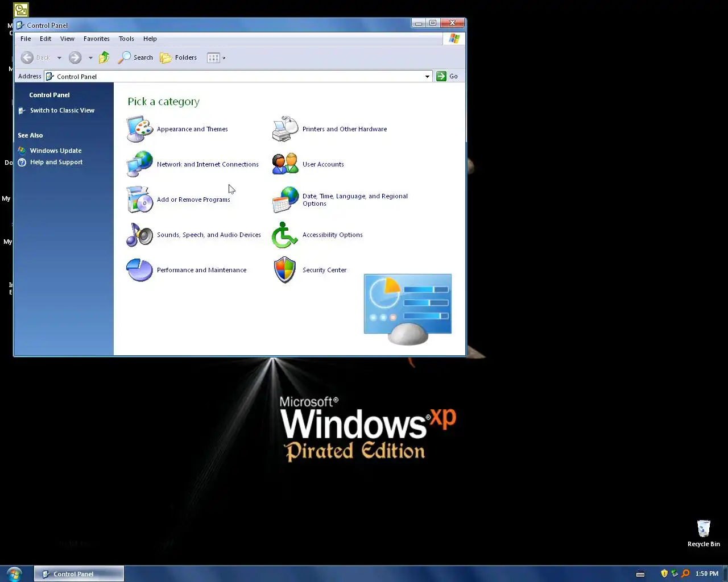This screenshot has height=582, width=728.
Task: Open Performance and Maintenance pie chart icon
Action: click(x=140, y=270)
